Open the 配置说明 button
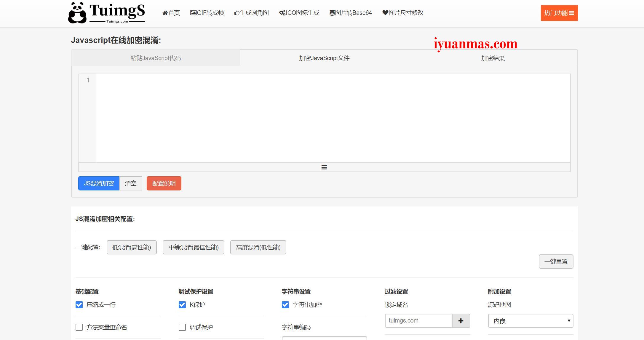Image resolution: width=644 pixels, height=340 pixels. click(164, 183)
